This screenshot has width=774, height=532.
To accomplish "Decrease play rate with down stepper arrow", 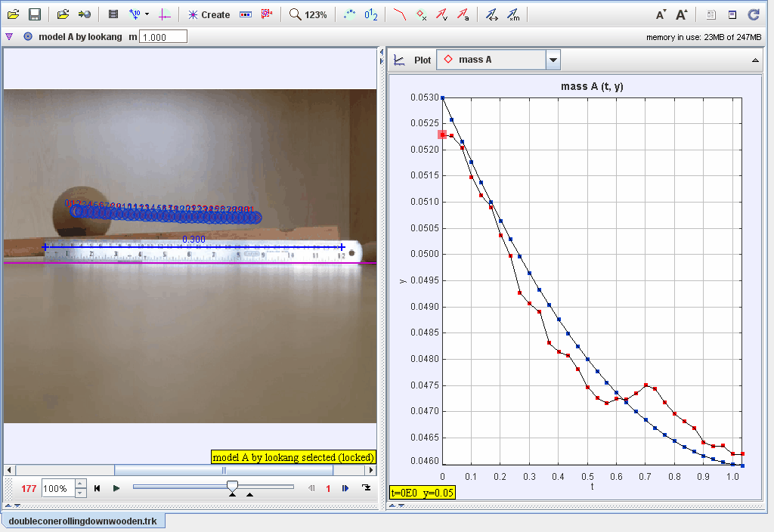I will [x=80, y=493].
